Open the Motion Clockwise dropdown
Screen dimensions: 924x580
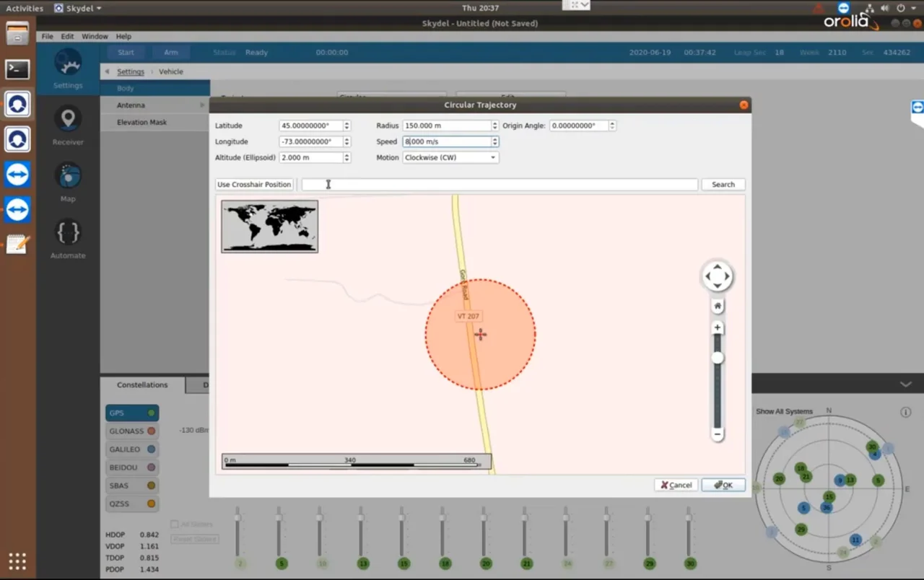450,157
